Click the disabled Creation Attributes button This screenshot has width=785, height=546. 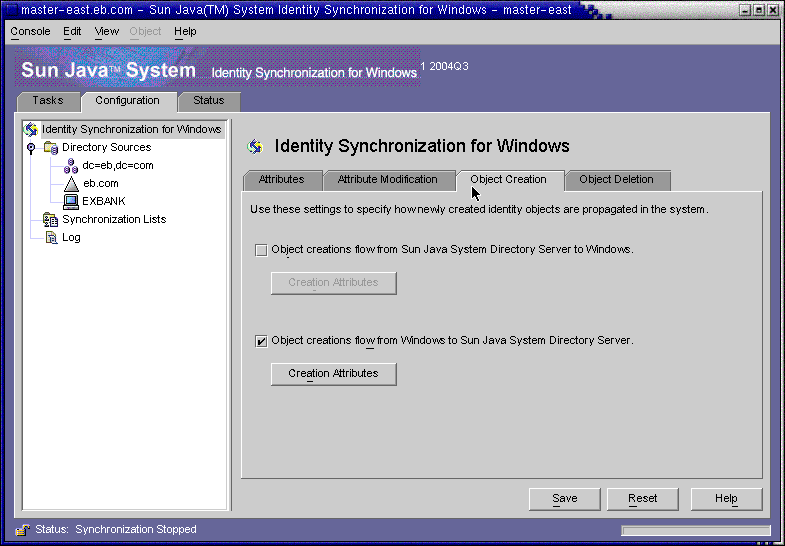pyautogui.click(x=334, y=283)
